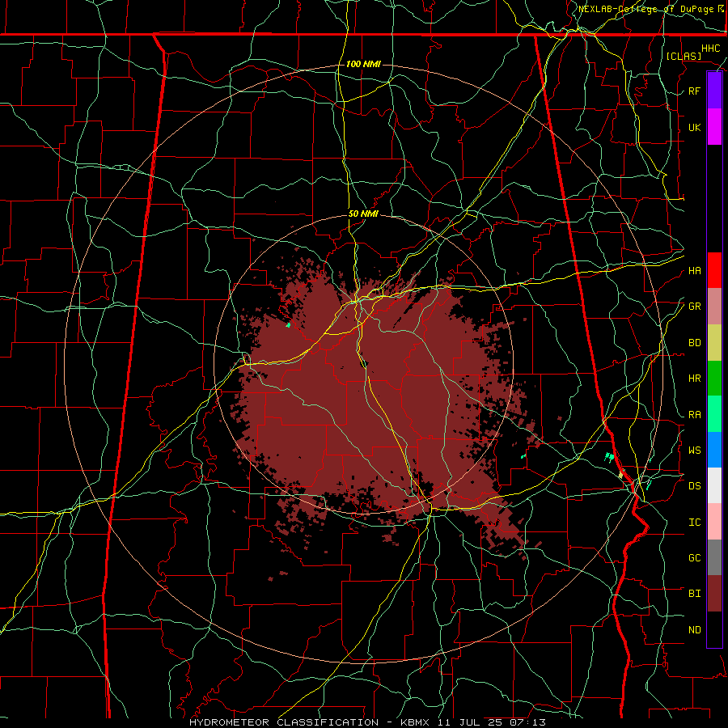The height and width of the screenshot is (728, 728).
Task: Click the HR legend label
Action: pos(694,379)
